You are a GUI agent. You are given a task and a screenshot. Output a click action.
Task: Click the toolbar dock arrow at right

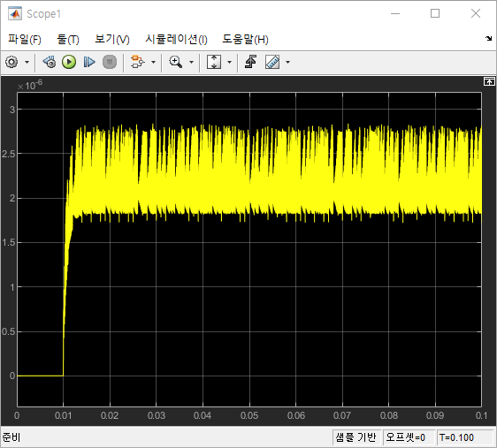488,39
